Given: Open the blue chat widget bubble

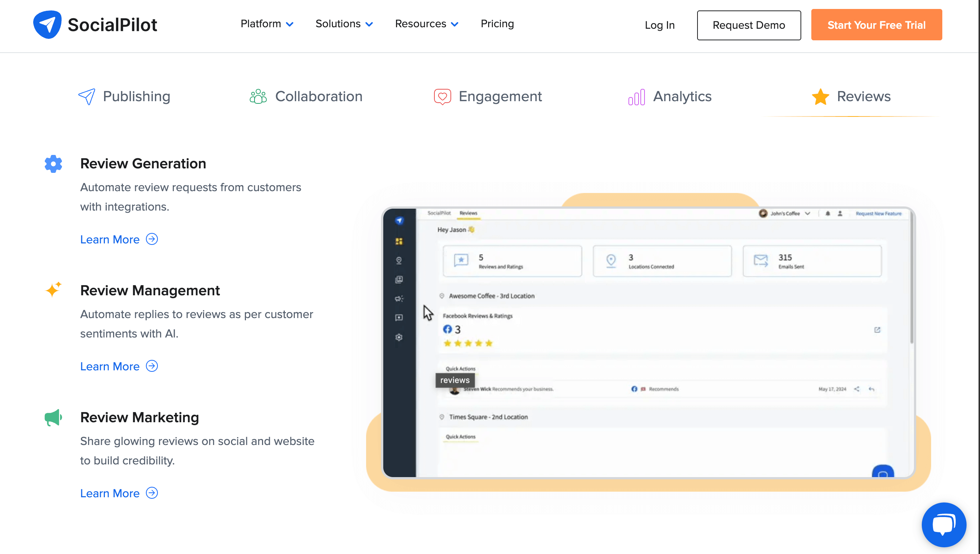Looking at the screenshot, I should (x=944, y=524).
